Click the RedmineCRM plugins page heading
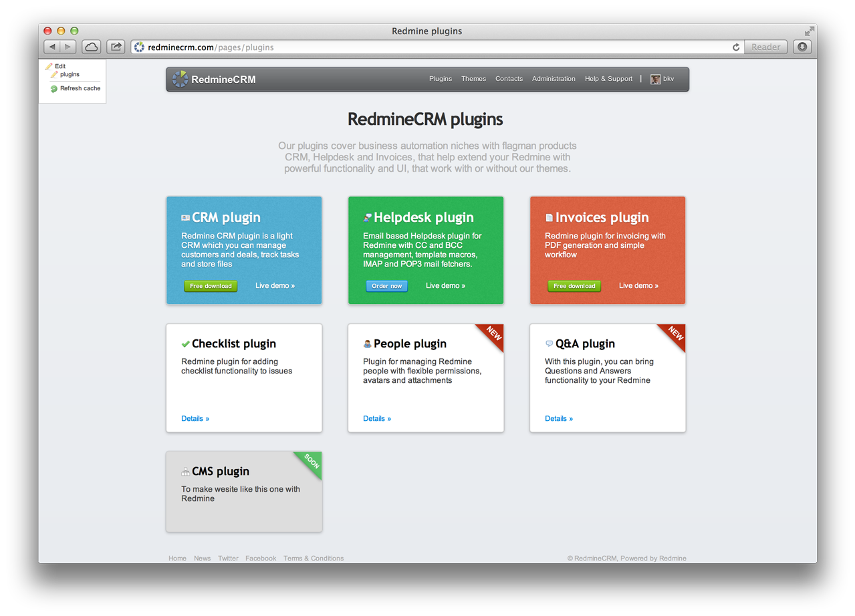This screenshot has height=616, width=855. click(425, 120)
